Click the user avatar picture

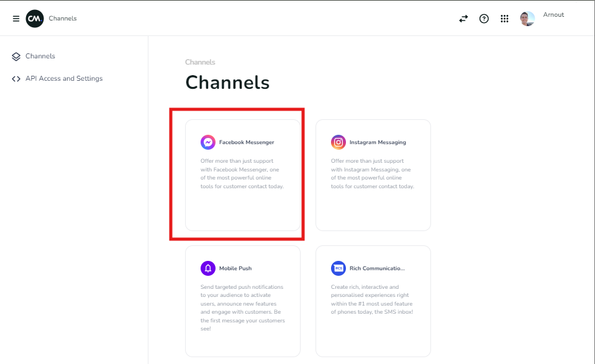[527, 19]
